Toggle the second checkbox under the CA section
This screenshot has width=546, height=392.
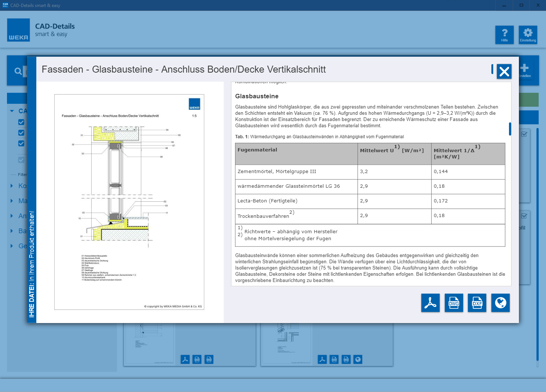(21, 133)
